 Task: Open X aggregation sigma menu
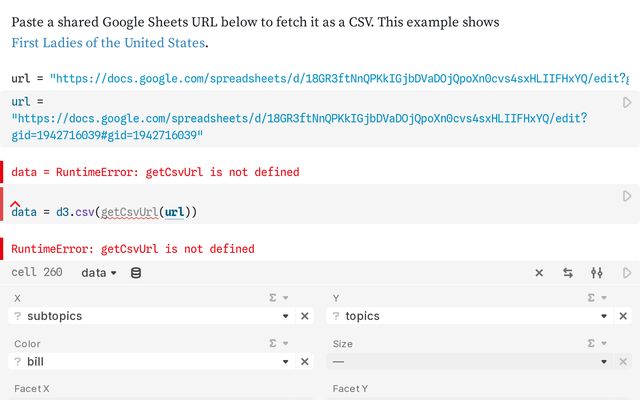pyautogui.click(x=278, y=298)
